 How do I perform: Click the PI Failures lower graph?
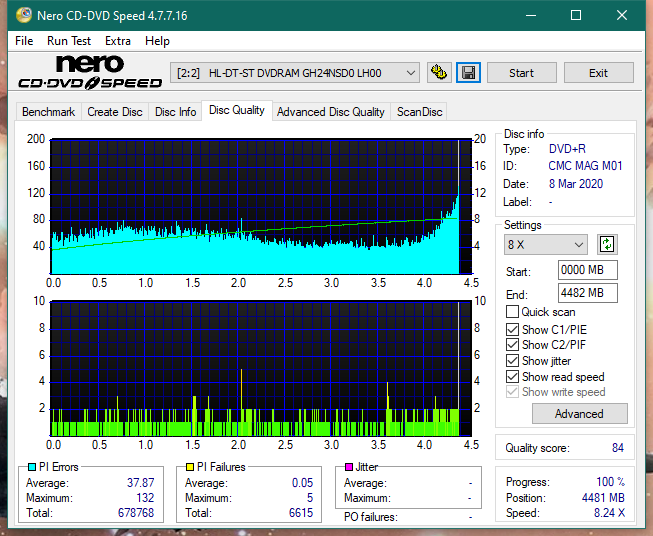[261, 369]
